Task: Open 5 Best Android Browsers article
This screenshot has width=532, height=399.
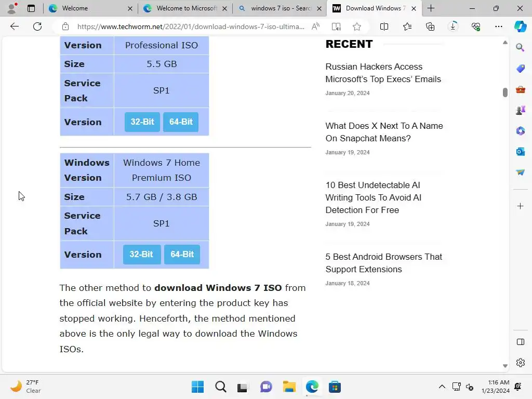Action: point(384,263)
